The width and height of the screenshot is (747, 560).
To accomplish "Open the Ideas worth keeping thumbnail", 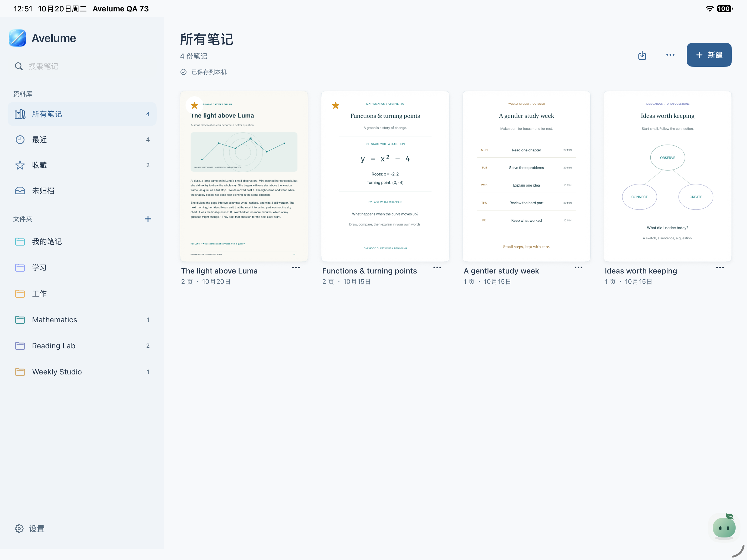I will pyautogui.click(x=667, y=176).
